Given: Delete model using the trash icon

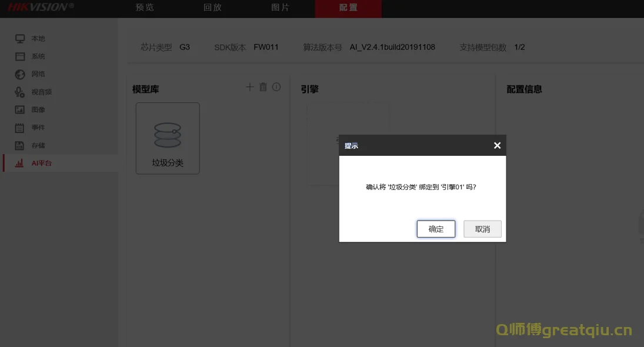Looking at the screenshot, I should coord(263,87).
